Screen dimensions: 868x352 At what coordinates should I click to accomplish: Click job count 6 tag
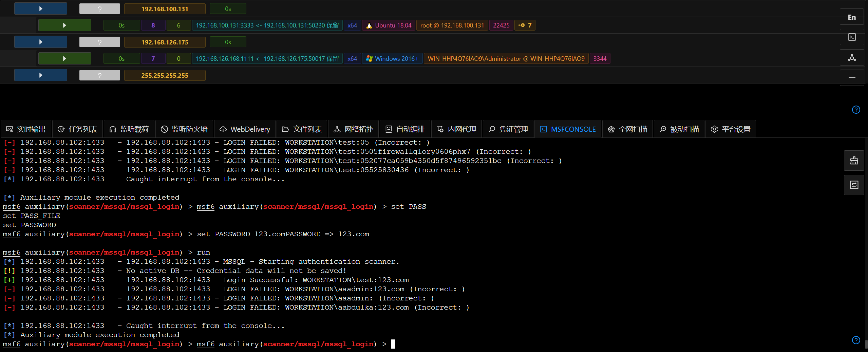coord(179,25)
